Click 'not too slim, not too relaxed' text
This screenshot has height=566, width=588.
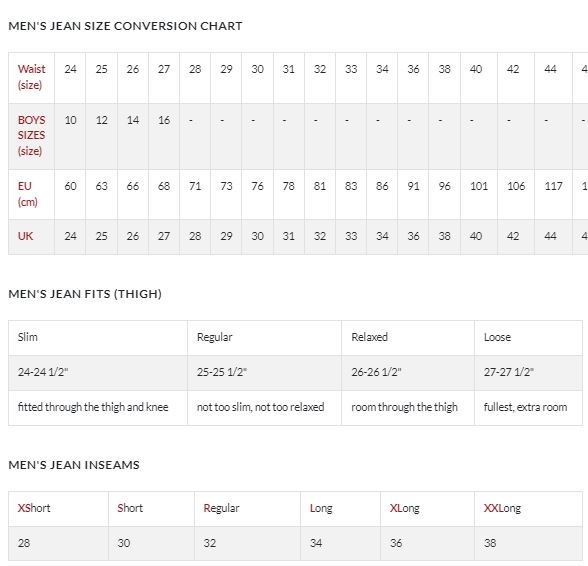(261, 407)
